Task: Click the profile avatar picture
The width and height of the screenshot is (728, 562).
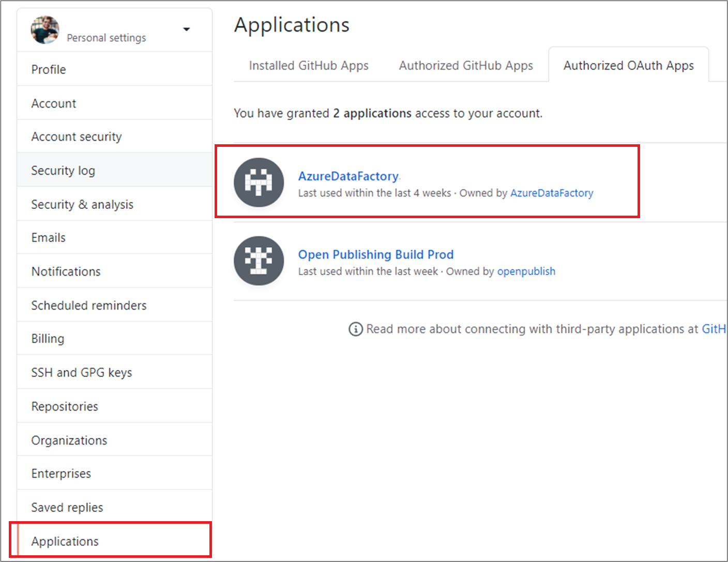Action: 44,30
